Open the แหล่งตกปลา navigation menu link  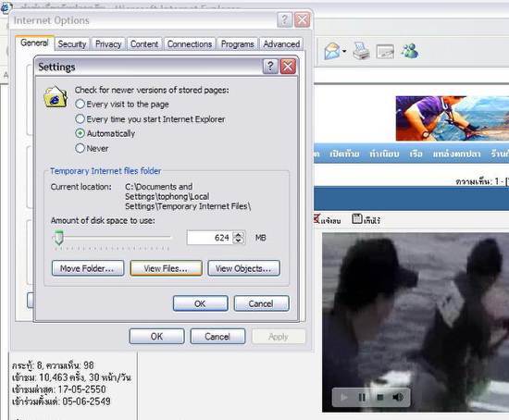[456, 154]
